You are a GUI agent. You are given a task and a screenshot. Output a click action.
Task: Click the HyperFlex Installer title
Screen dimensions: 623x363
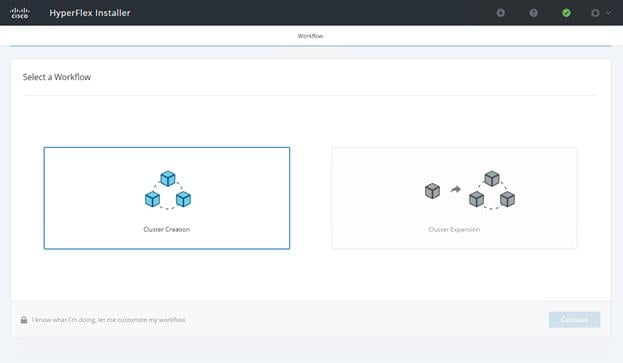tap(90, 13)
